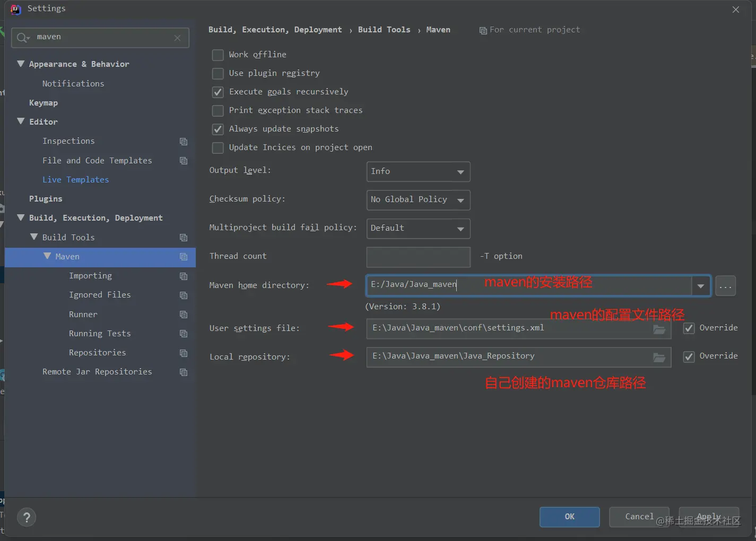Click the project icon beside Build Tools
756x541 pixels.
[x=184, y=238]
